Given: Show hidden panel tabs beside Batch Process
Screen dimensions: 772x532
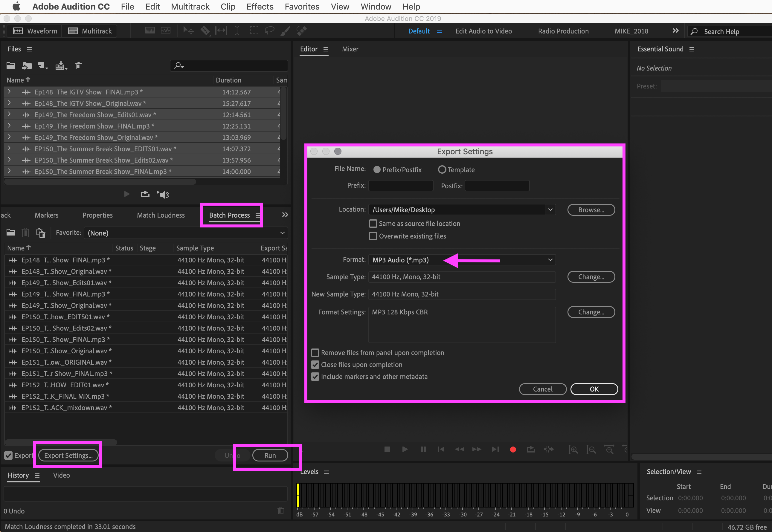Looking at the screenshot, I should click(285, 215).
